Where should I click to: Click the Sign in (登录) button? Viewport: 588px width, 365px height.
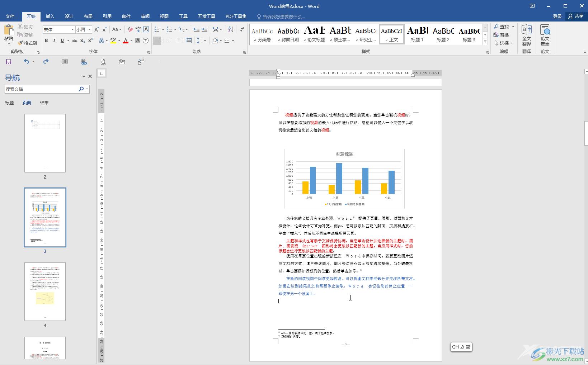coord(558,16)
